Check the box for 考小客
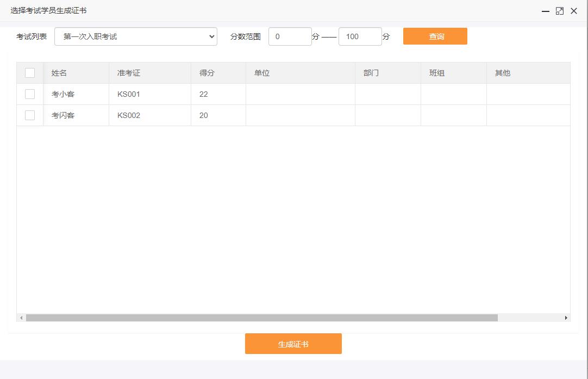The width and height of the screenshot is (588, 379). [30, 94]
